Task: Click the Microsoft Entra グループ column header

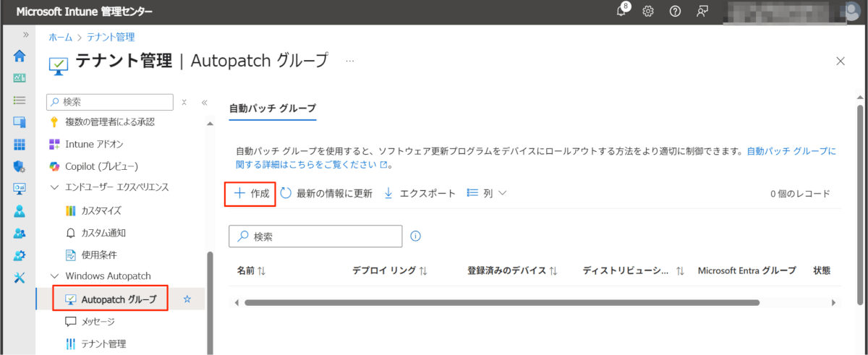Action: click(746, 270)
